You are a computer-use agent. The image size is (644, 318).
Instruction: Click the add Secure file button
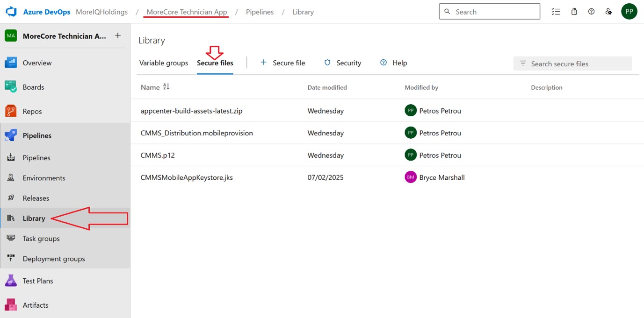click(282, 63)
